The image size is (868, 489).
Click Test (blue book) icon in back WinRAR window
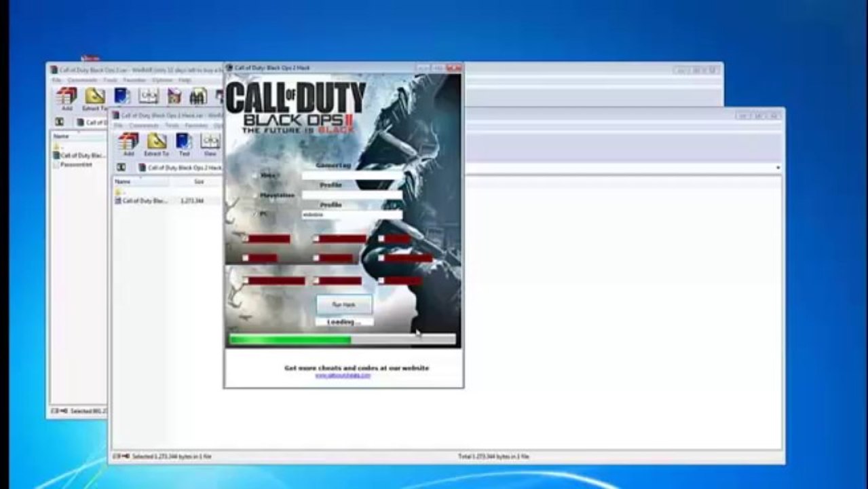(122, 96)
